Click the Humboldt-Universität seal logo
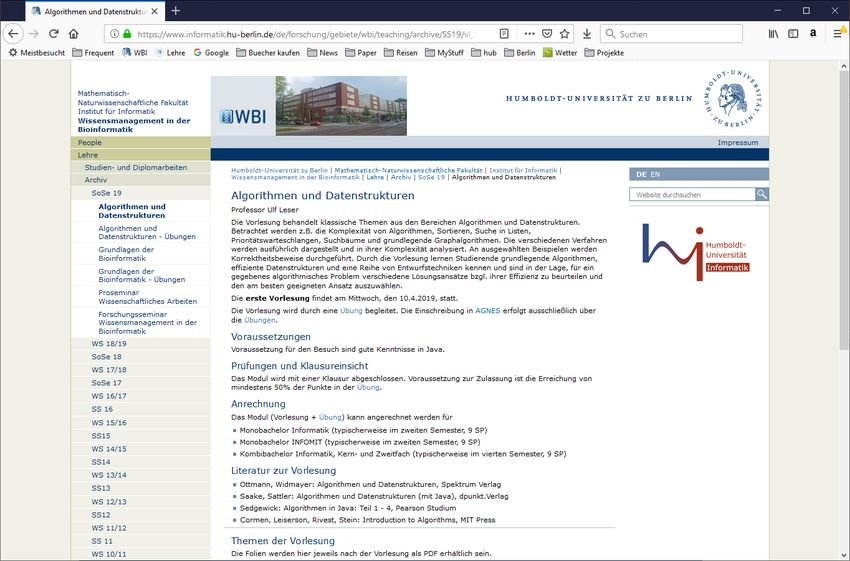The image size is (850, 561). pos(733,98)
